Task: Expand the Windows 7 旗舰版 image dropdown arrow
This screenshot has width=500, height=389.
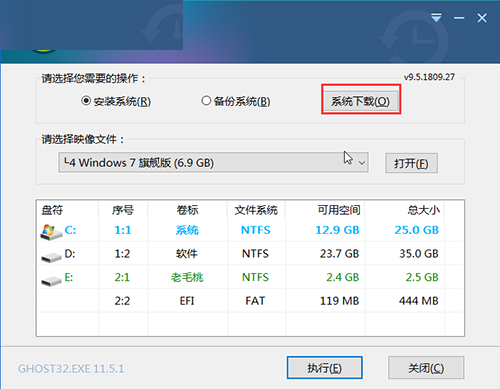Action: [x=362, y=163]
